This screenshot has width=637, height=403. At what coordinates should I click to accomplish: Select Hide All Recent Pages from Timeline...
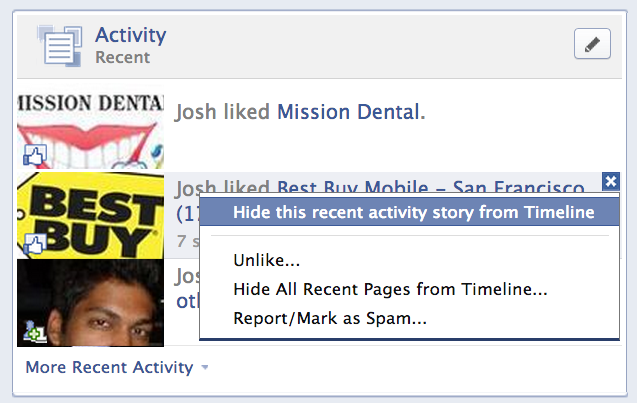click(x=390, y=290)
